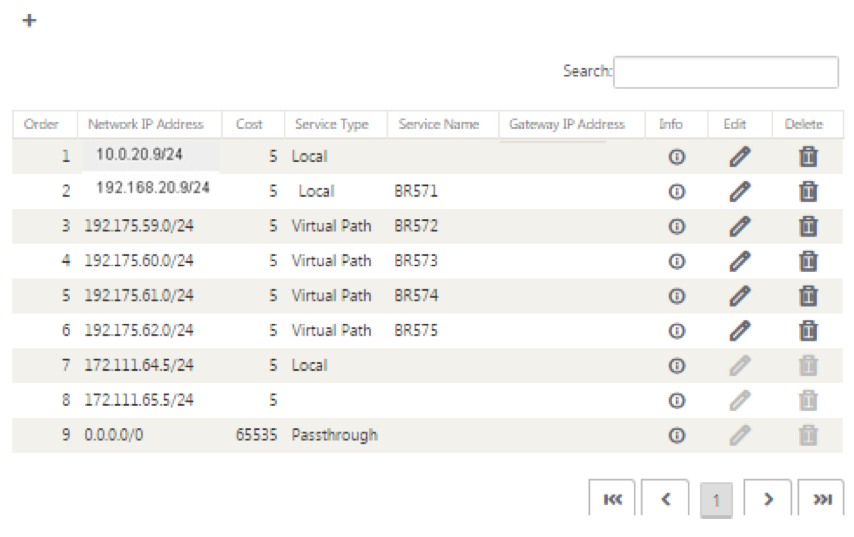Viewport: 854px width, 537px height.
Task: Click the Passthrough service type cell
Action: point(334,435)
